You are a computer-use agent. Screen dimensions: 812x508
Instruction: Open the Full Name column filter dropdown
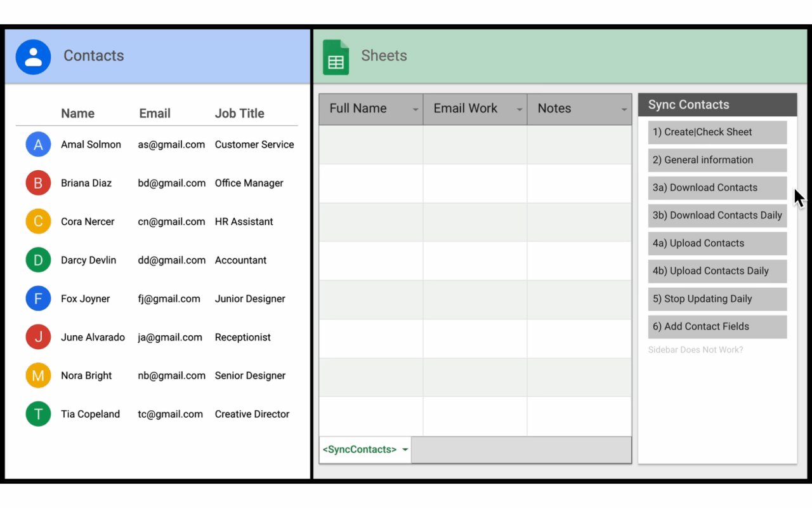click(416, 110)
